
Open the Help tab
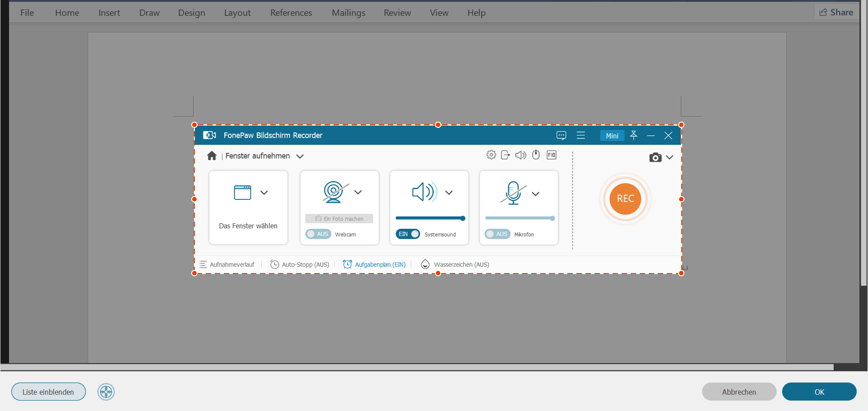[x=476, y=13]
